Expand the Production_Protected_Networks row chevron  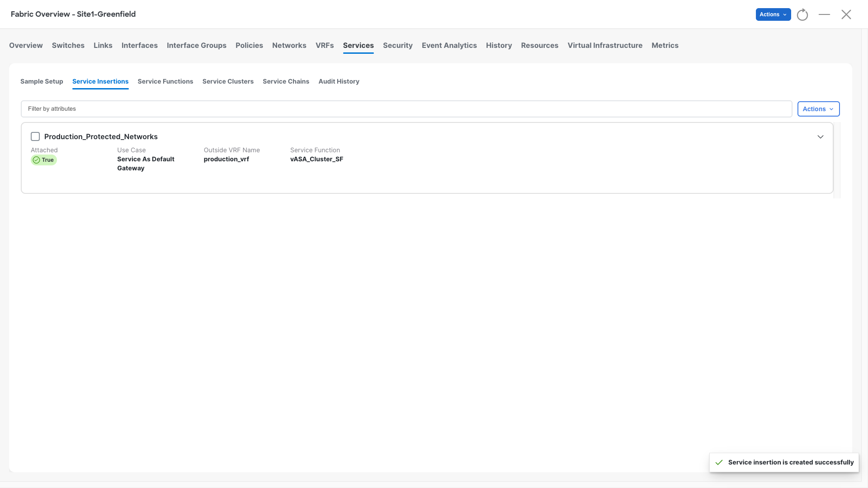(x=821, y=137)
